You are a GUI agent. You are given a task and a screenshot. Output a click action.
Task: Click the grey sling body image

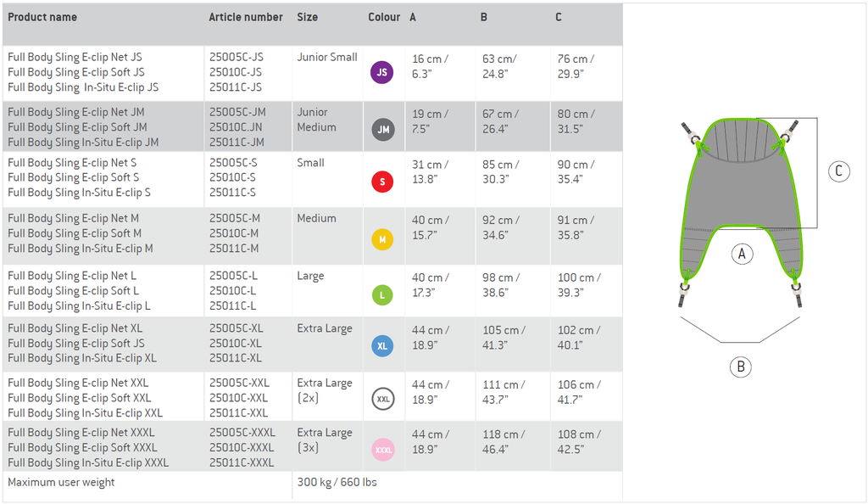pos(741,210)
